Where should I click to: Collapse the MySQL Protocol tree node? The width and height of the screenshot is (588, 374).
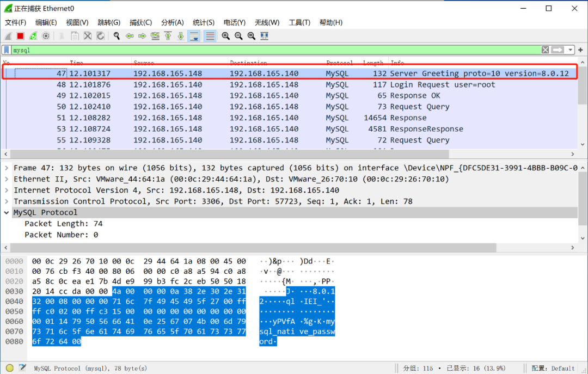[7, 213]
